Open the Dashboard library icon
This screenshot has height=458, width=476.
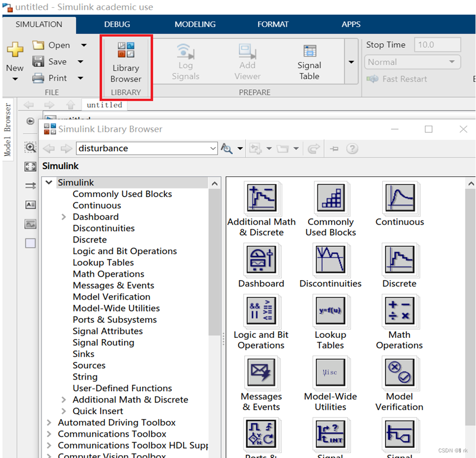[x=261, y=260]
